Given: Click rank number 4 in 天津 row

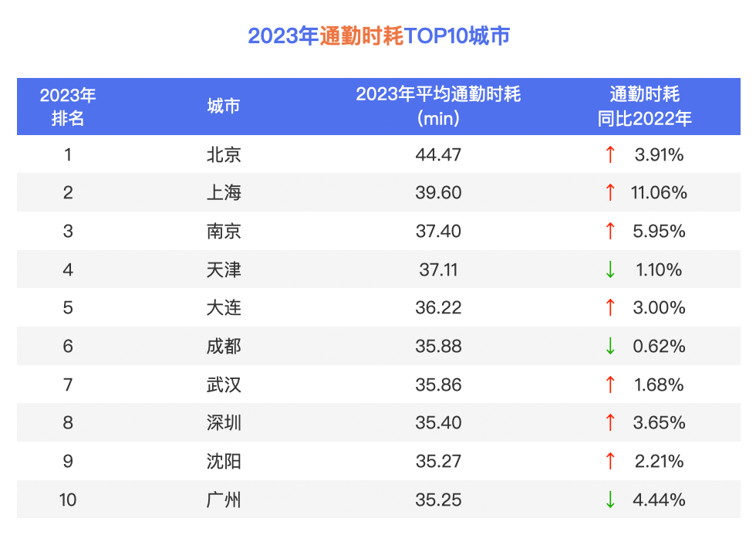Looking at the screenshot, I should click(68, 269).
